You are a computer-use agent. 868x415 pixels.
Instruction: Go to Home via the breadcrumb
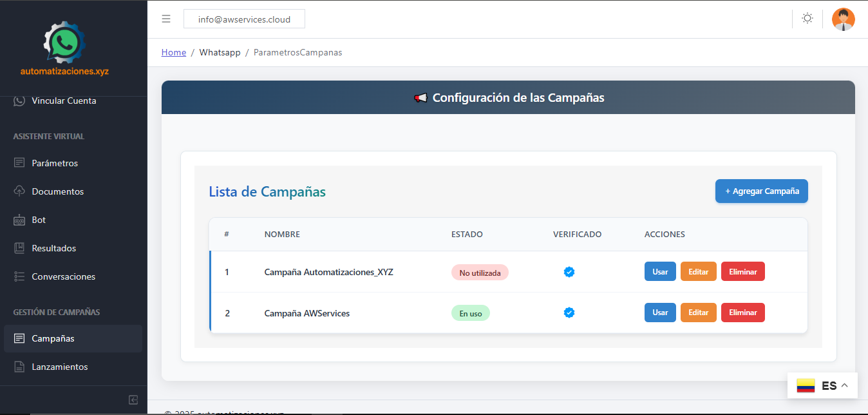tap(173, 52)
